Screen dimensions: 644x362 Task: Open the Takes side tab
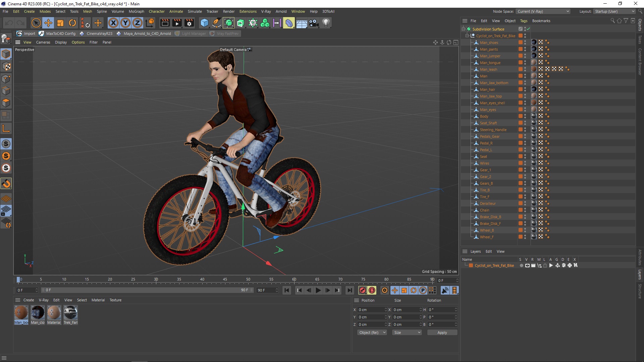[x=640, y=40]
